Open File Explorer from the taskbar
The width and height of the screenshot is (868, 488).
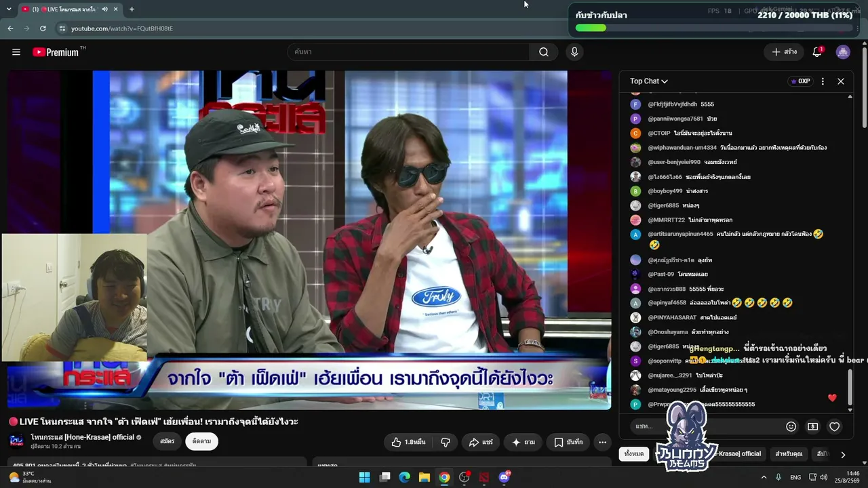coord(425,477)
